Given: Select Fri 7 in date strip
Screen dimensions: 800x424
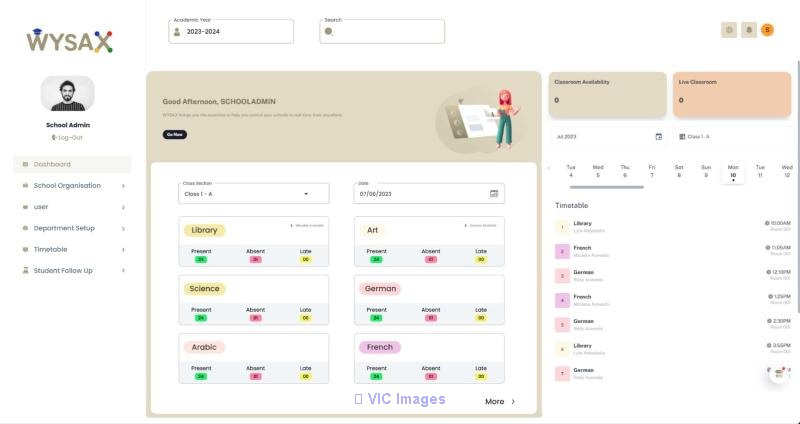Looking at the screenshot, I should 652,171.
